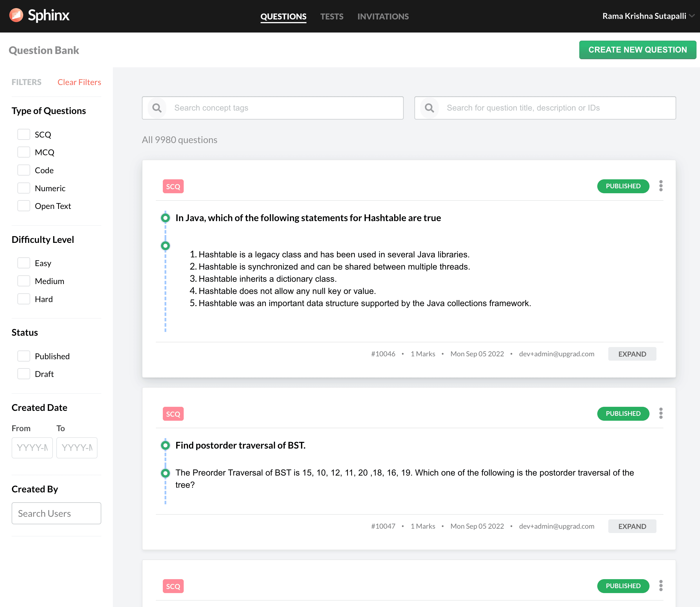Click the green timeline dot beside the postorder traversal title
The image size is (700, 607).
tap(165, 445)
